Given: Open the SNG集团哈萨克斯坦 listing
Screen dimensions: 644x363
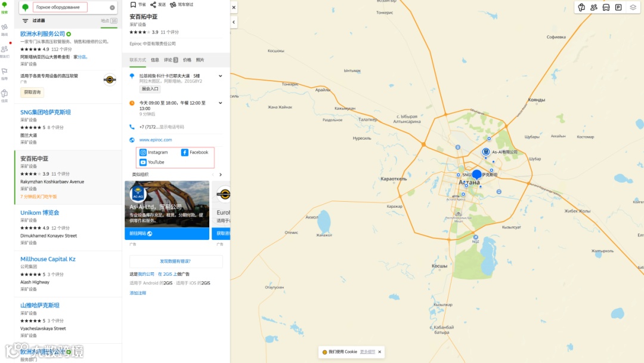Looking at the screenshot, I should tap(45, 112).
